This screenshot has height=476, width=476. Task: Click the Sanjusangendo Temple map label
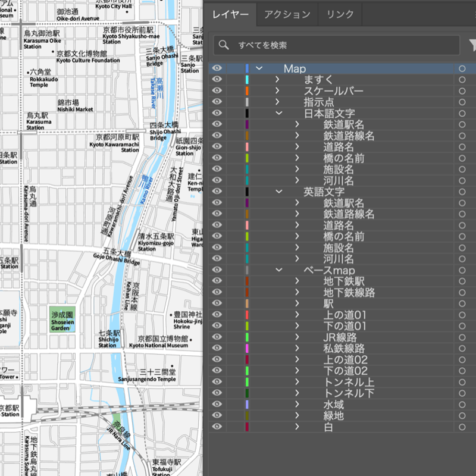coord(147,379)
